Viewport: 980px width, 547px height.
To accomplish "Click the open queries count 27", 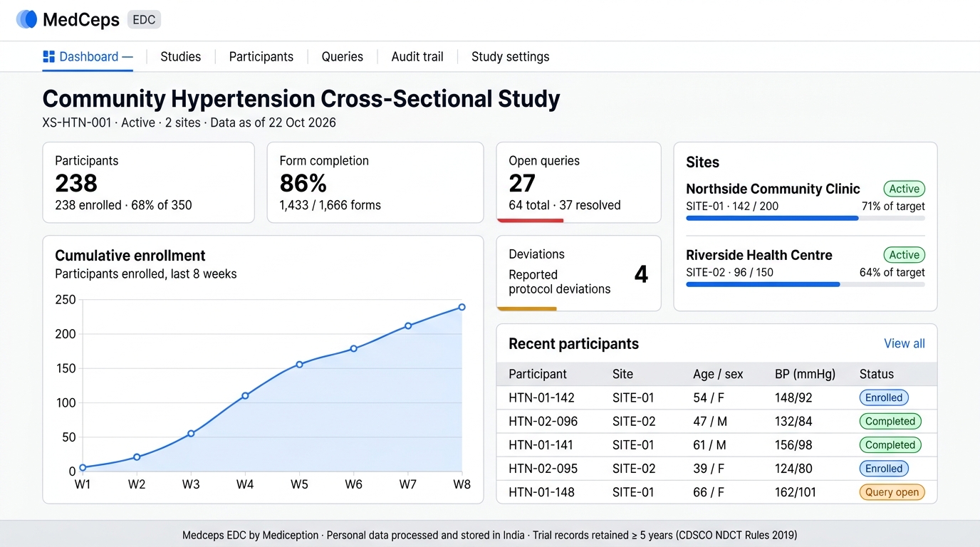I will (x=522, y=183).
